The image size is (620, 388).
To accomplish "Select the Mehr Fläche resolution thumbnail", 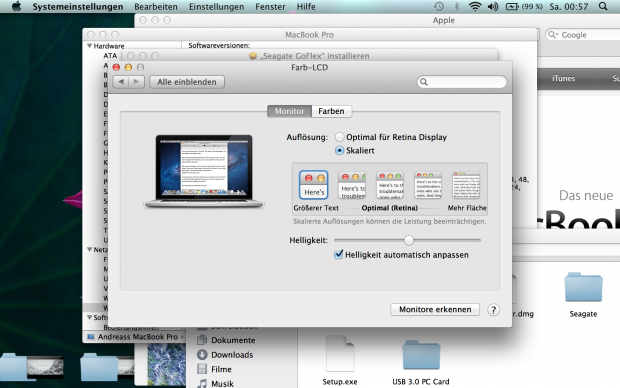I will tap(466, 185).
